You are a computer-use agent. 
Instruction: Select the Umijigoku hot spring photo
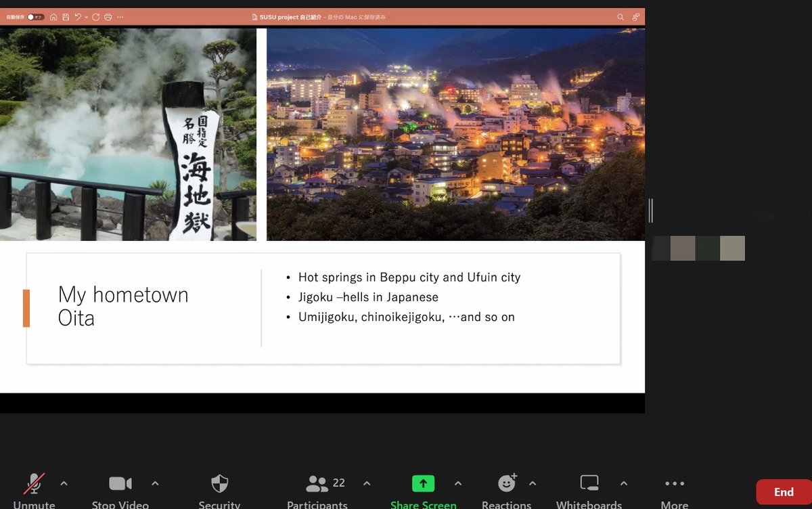[x=128, y=134]
